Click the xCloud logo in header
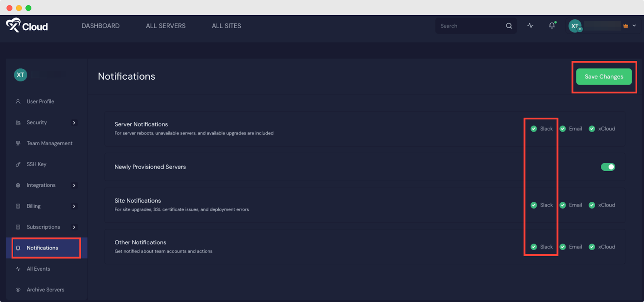This screenshot has width=644, height=302. [27, 26]
